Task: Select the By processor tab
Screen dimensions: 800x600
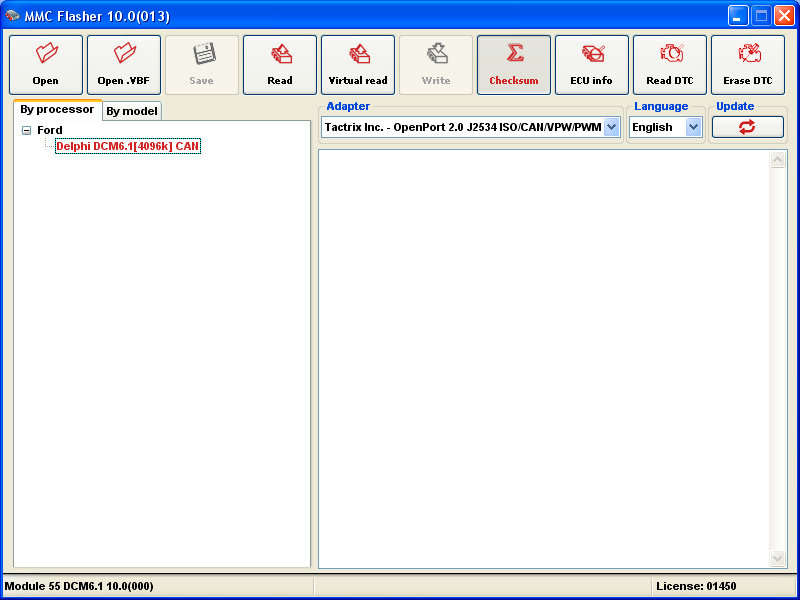Action: click(57, 110)
